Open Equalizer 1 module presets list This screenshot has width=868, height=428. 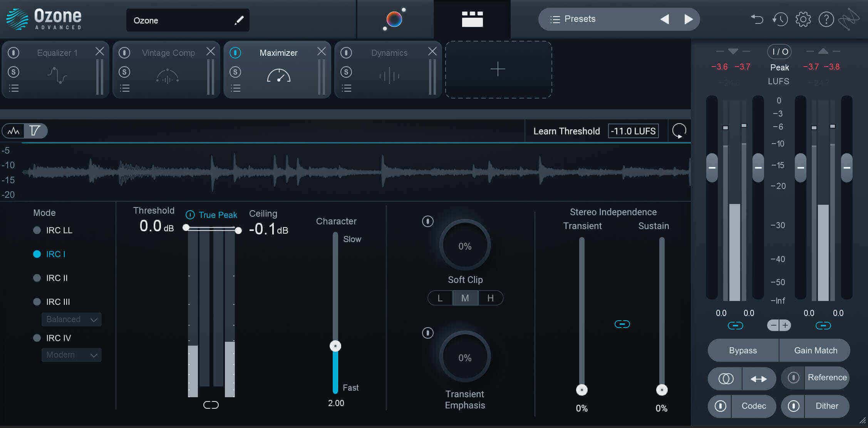point(13,88)
